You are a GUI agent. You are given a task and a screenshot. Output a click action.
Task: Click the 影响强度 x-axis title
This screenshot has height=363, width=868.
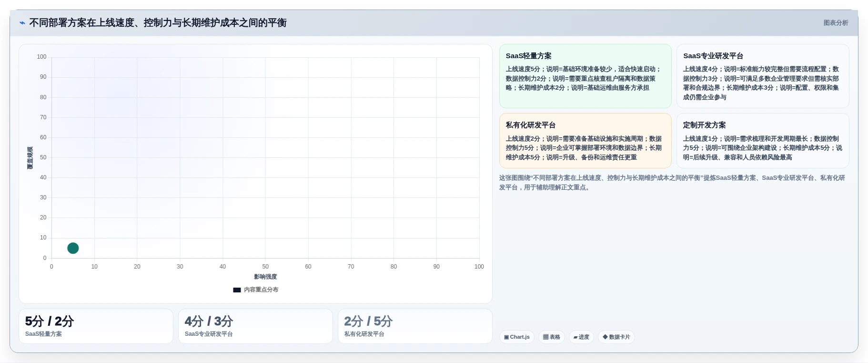tap(265, 277)
